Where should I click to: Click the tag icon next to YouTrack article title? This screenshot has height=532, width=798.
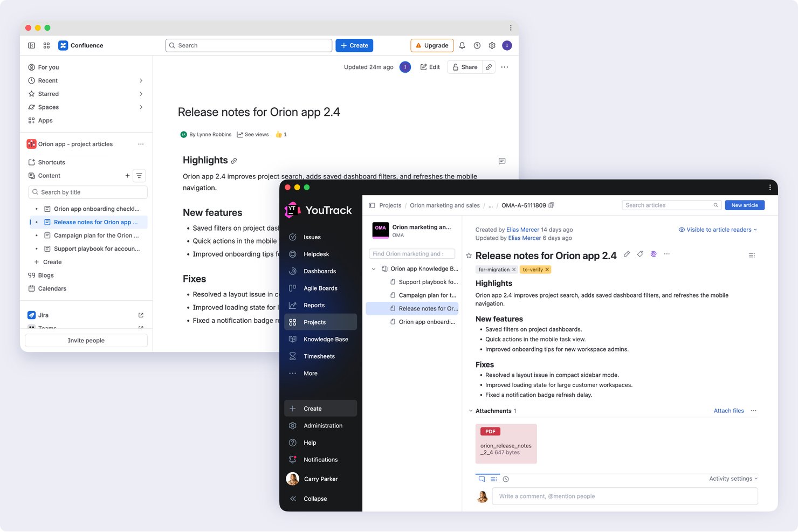pyautogui.click(x=640, y=254)
